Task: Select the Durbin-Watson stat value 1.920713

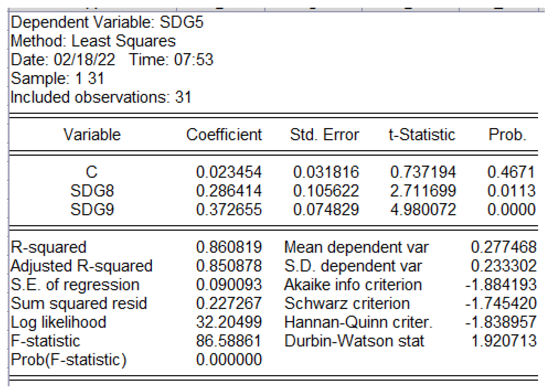Action: click(504, 341)
